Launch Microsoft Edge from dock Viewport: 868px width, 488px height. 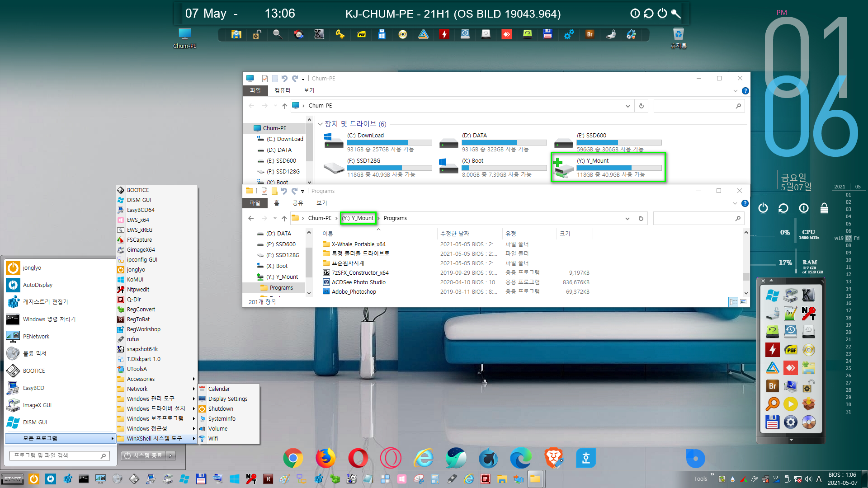(x=521, y=459)
